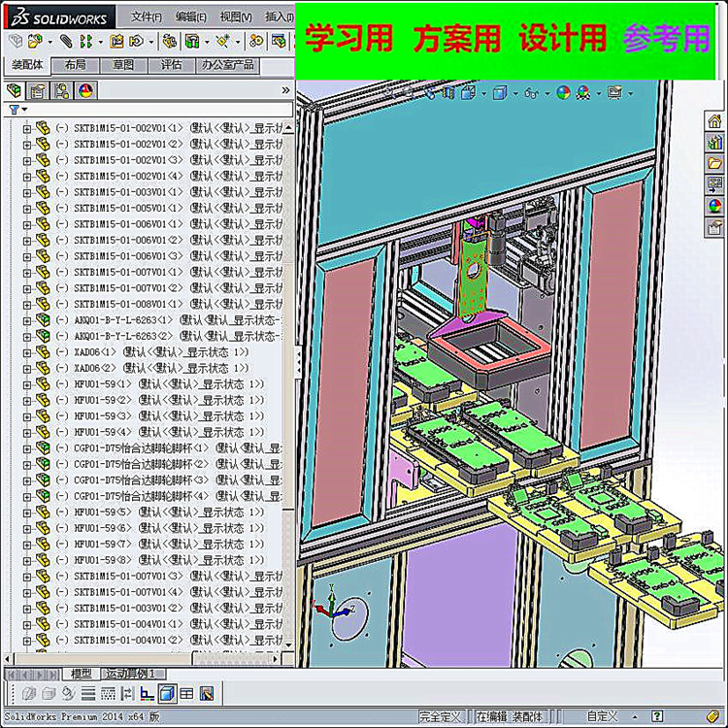728x728 pixels.
Task: Expand the XAD06<2> tree node
Action: click(27, 369)
